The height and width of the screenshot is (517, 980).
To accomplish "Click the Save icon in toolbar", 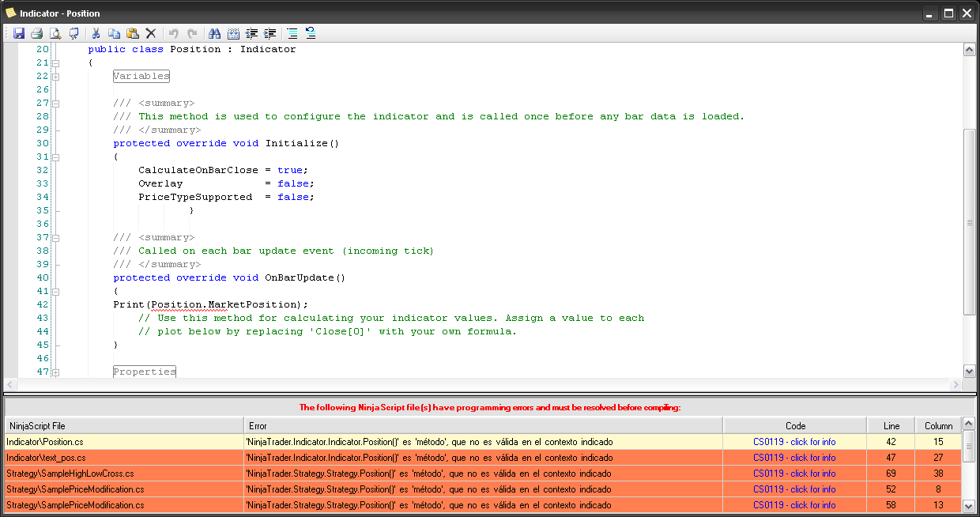I will (x=19, y=33).
